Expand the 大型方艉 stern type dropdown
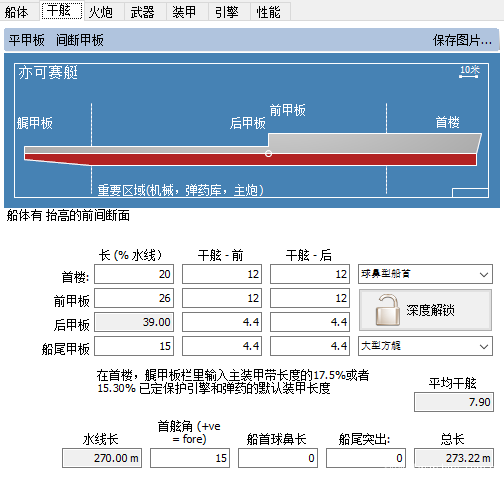Screen dimensions: 504x480 tap(425, 346)
